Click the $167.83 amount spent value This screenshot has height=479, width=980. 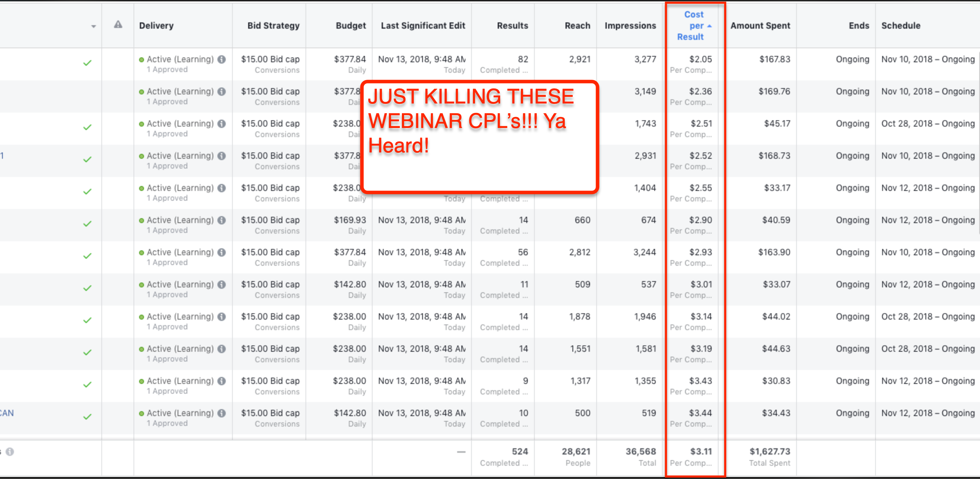point(774,59)
